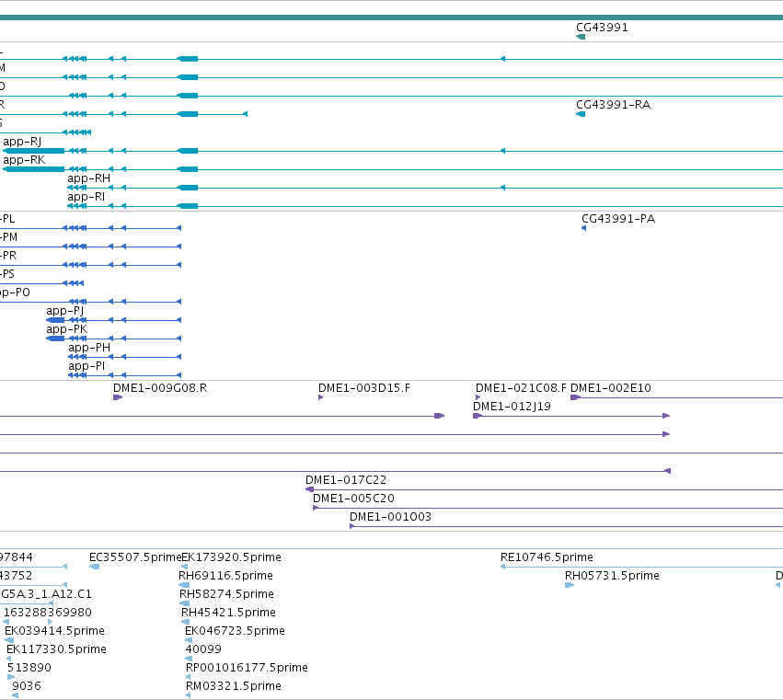Click the EC35507.5prime EST label

pyautogui.click(x=135, y=557)
